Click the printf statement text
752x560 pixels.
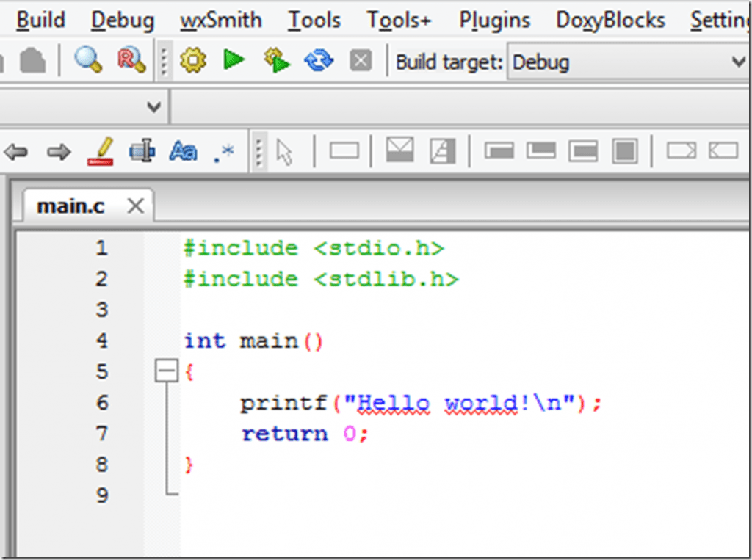(x=421, y=404)
